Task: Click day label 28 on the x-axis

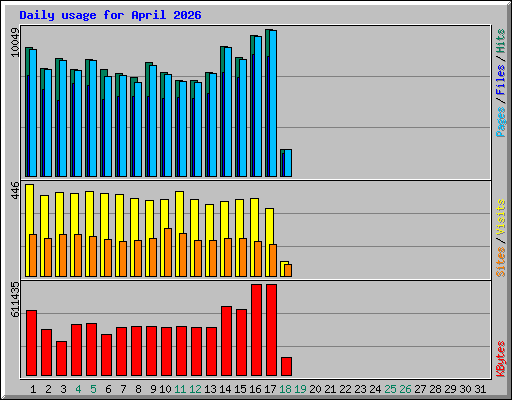Action: (x=435, y=389)
